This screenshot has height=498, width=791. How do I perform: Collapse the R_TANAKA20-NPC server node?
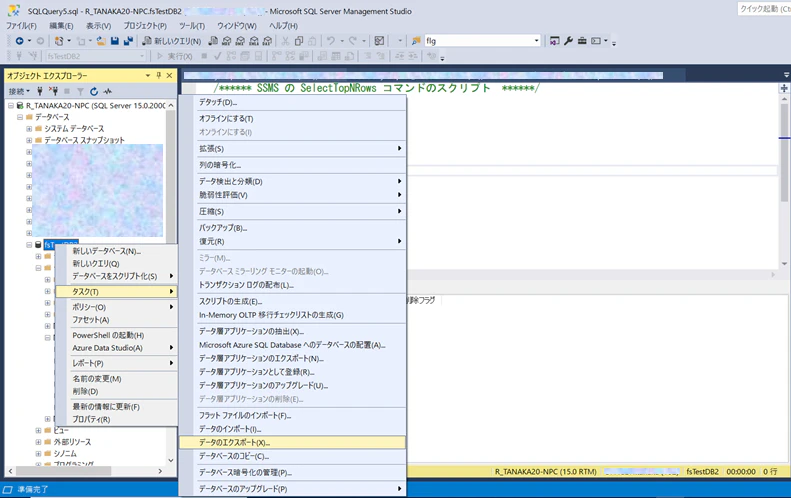click(11, 105)
